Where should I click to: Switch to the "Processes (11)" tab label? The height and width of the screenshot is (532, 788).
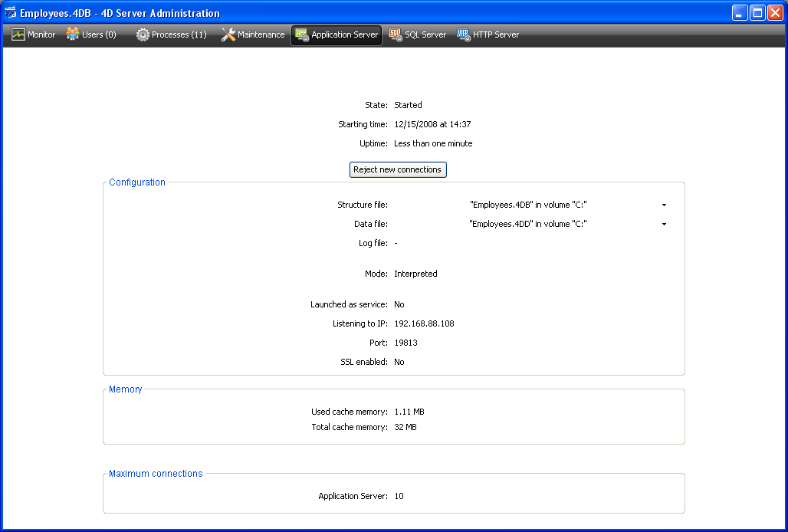pyautogui.click(x=179, y=34)
